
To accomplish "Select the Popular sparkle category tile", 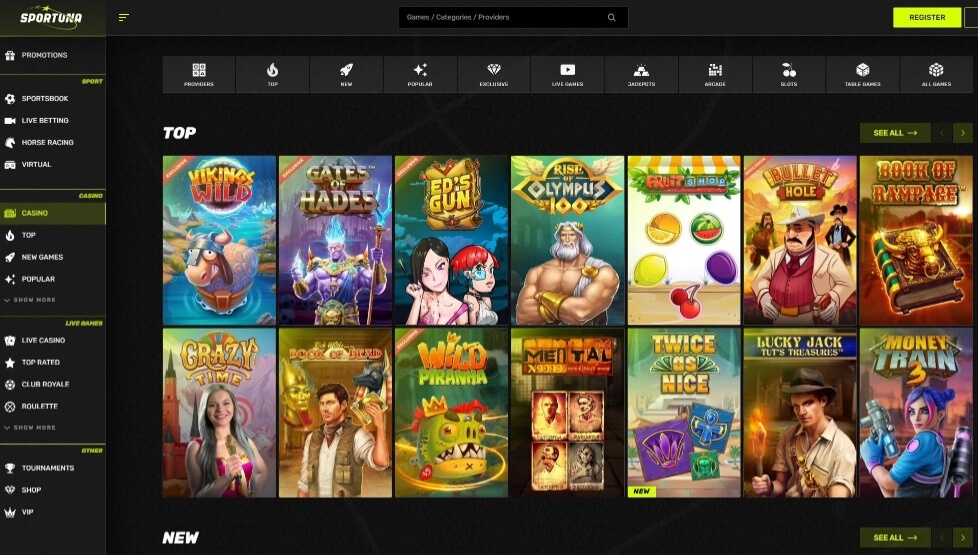I will 420,74.
